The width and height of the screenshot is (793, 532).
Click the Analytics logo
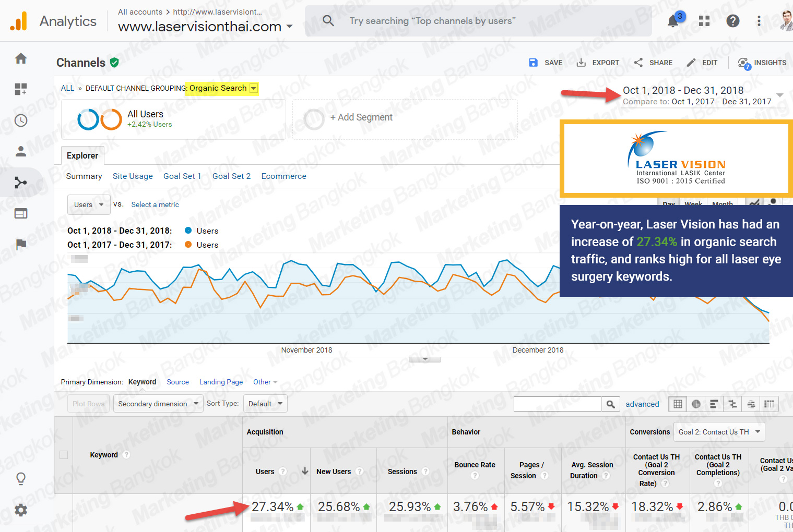coord(19,21)
